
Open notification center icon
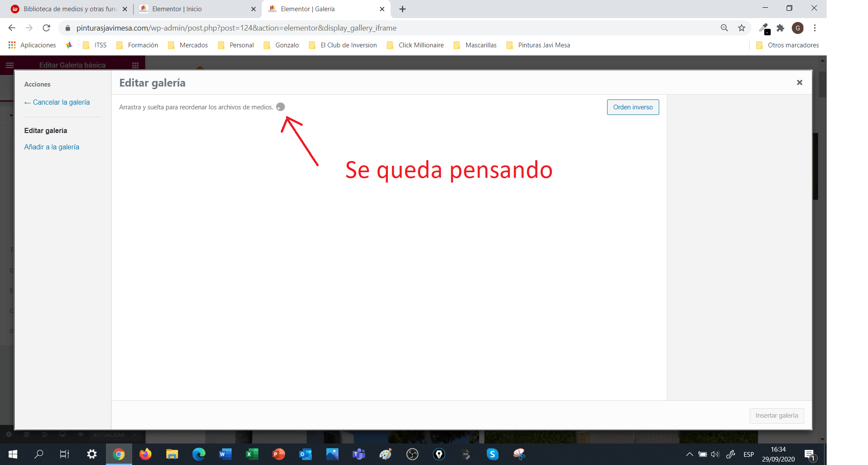click(809, 455)
